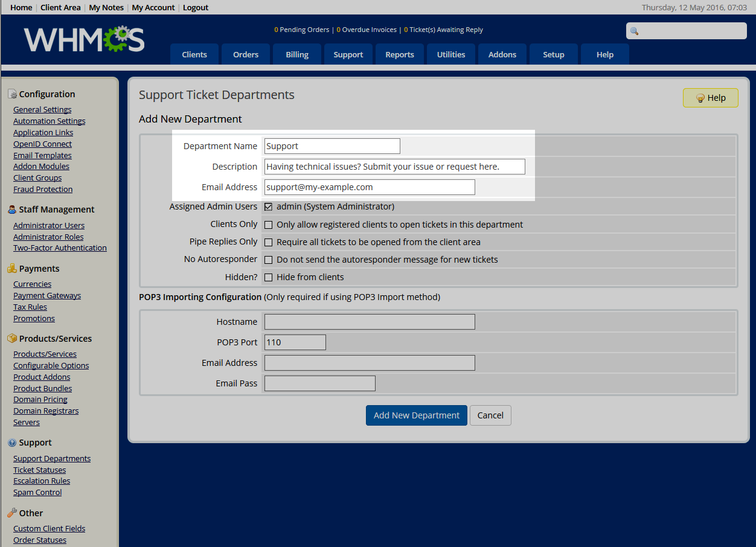The height and width of the screenshot is (547, 756).
Task: Click the Configuration section icon
Action: click(12, 94)
